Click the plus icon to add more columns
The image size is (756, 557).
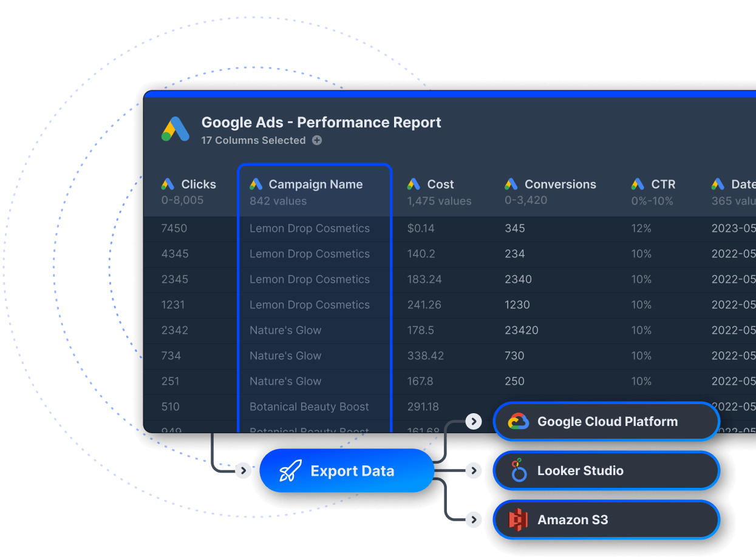click(317, 140)
